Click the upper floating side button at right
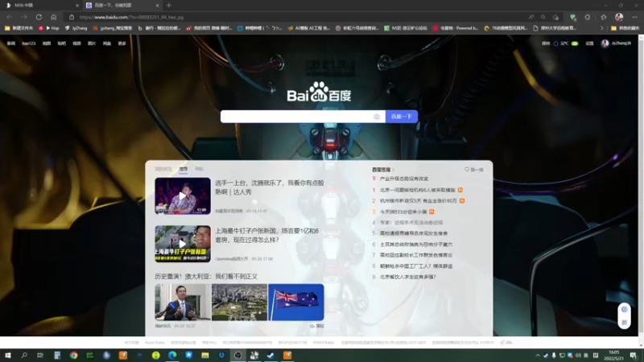644x362 pixels. pyautogui.click(x=625, y=310)
